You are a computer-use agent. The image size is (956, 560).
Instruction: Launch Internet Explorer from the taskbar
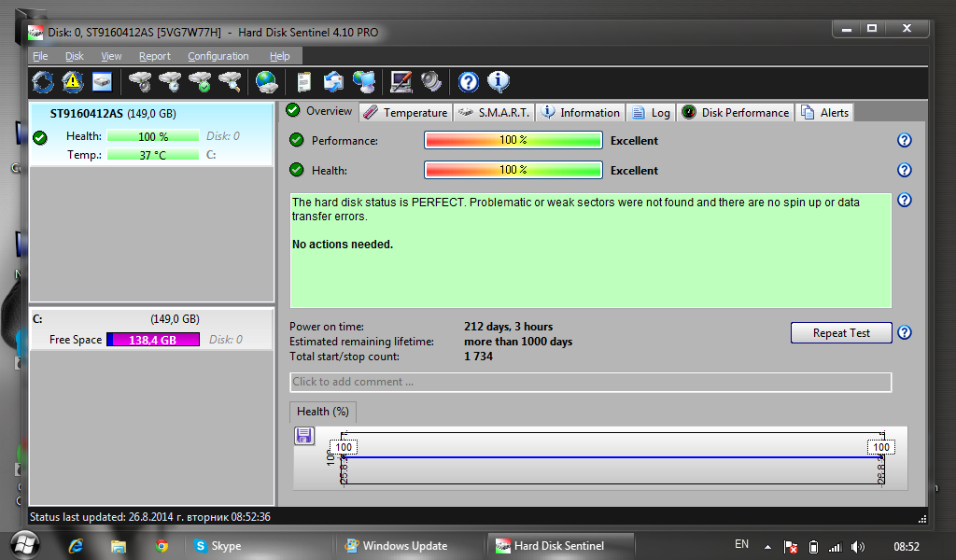tap(76, 546)
